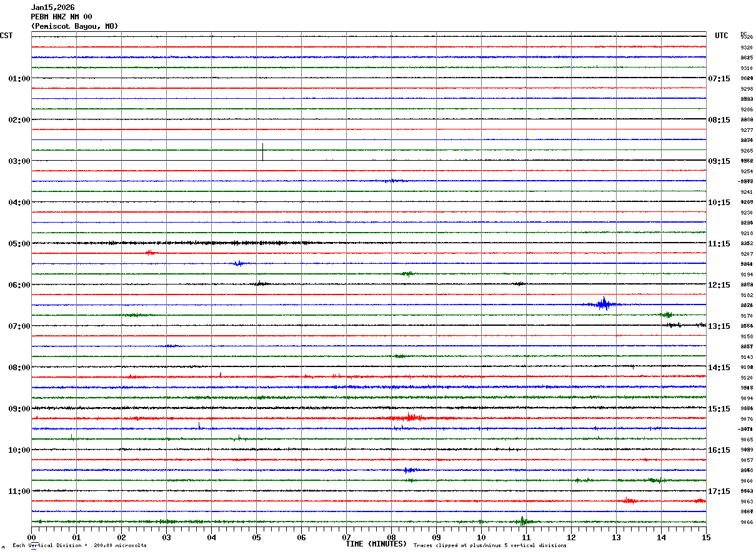Click DC offset value "9277"

[747, 130]
